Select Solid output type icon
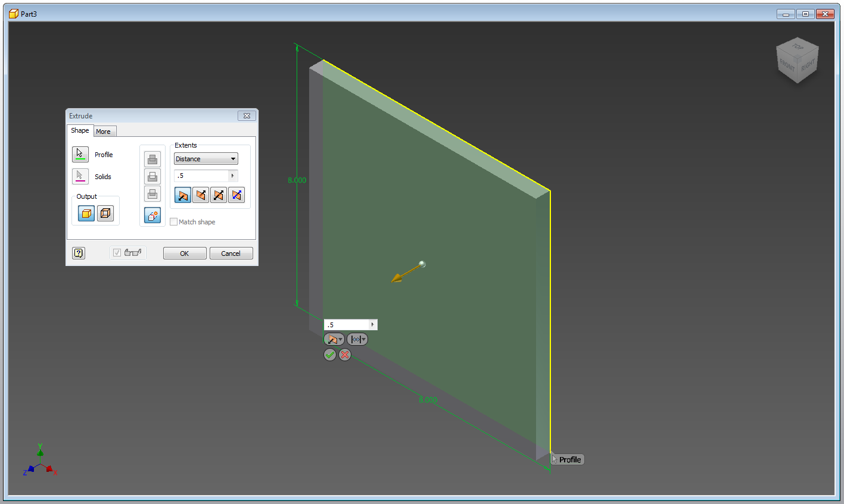 tap(86, 213)
